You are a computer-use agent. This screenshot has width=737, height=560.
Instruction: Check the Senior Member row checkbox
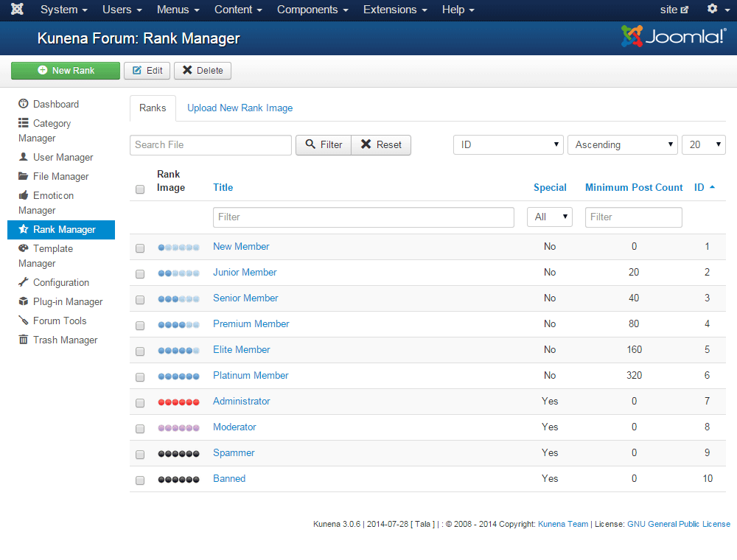(x=140, y=300)
